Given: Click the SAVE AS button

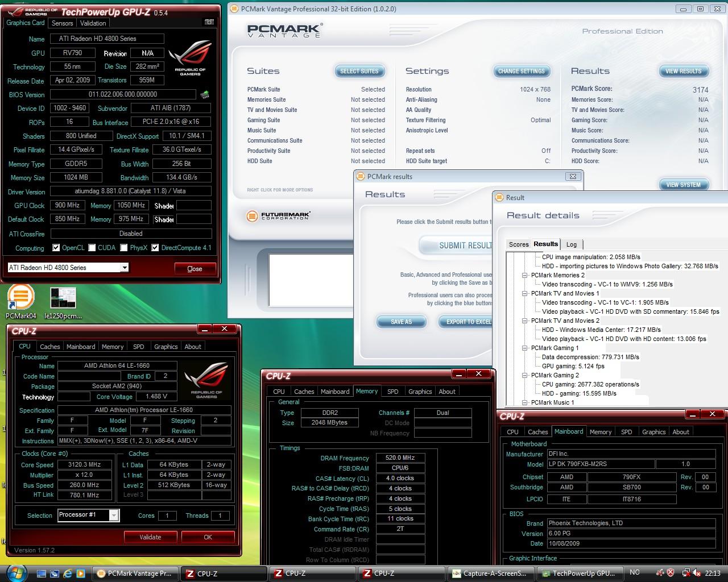Looking at the screenshot, I should (x=402, y=322).
